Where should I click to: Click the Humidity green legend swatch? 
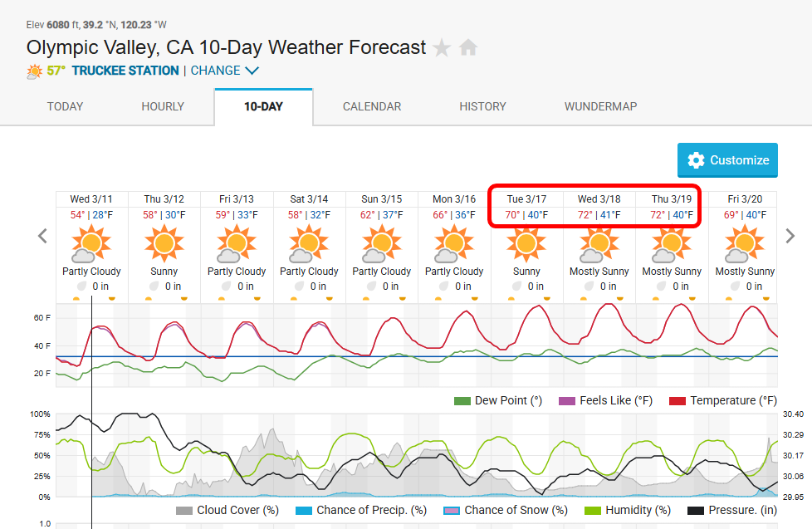(x=593, y=511)
